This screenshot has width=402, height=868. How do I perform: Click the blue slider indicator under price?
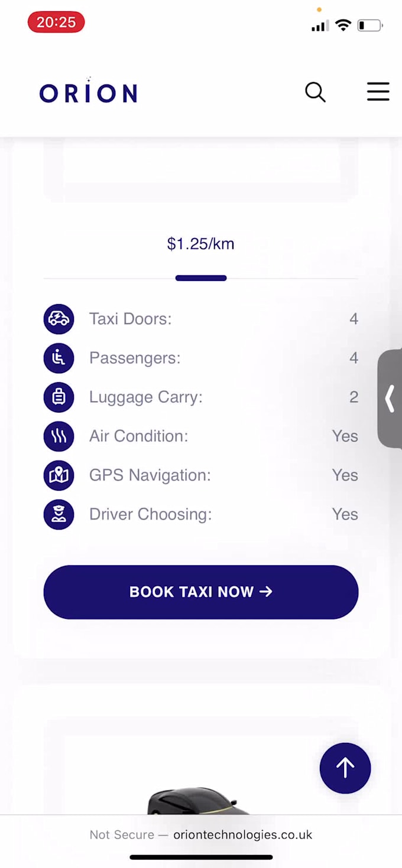click(x=201, y=278)
